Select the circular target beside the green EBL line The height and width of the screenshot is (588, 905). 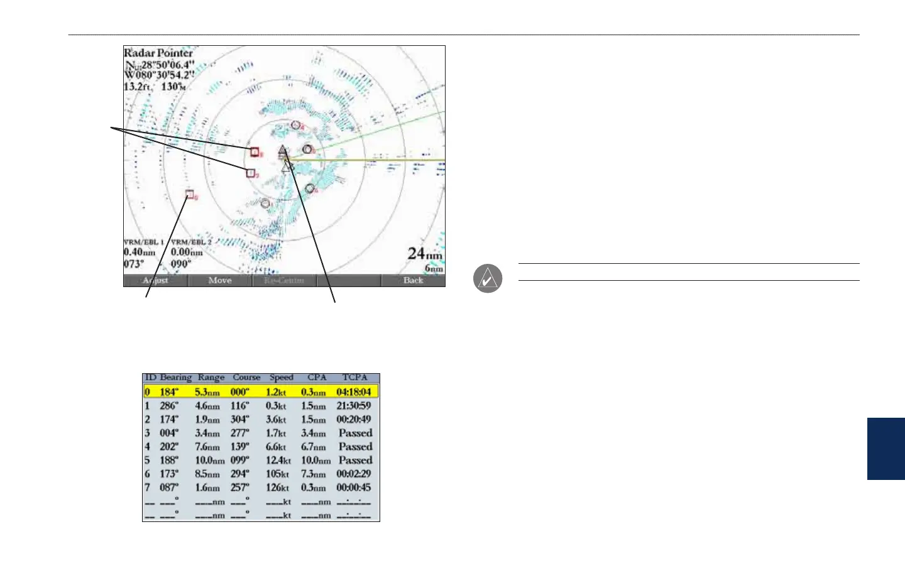tap(307, 149)
